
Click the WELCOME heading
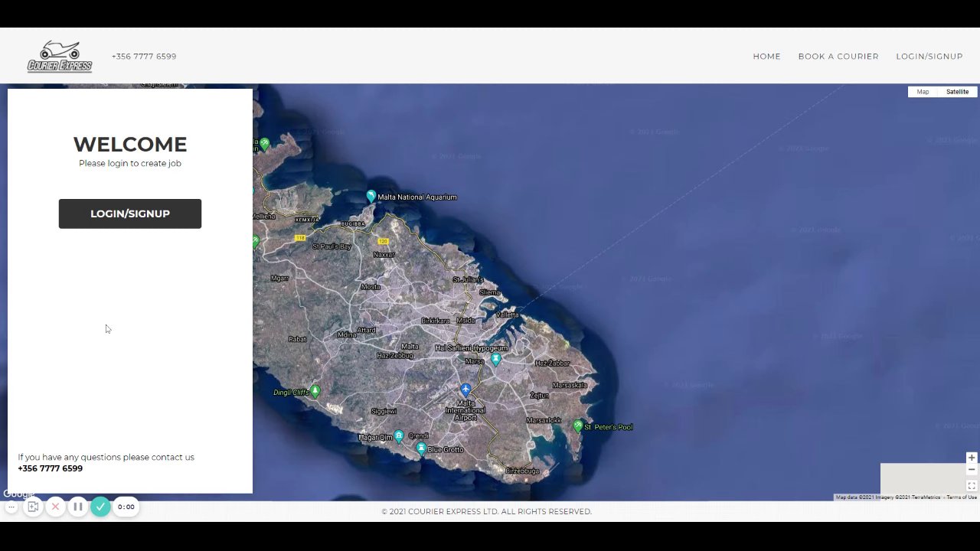click(130, 145)
